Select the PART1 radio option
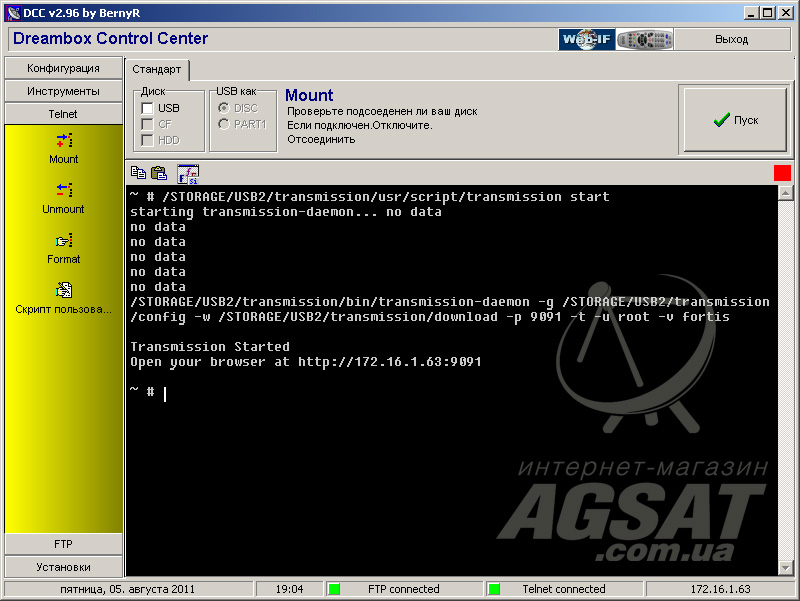 pyautogui.click(x=223, y=124)
